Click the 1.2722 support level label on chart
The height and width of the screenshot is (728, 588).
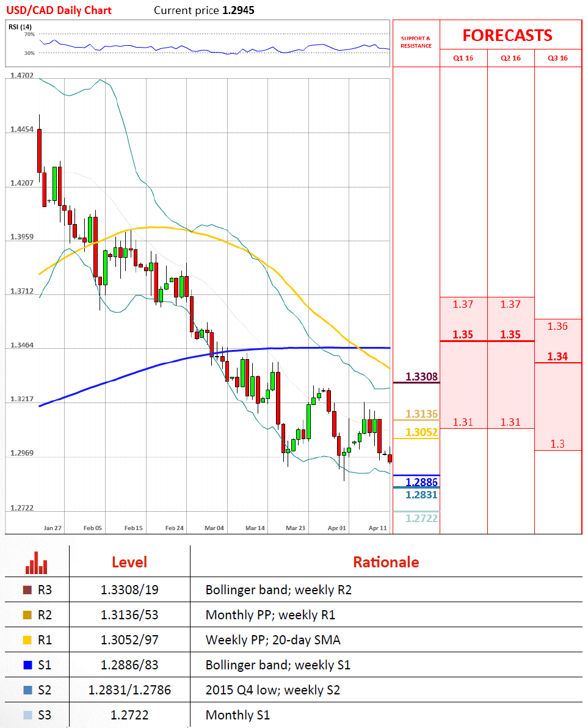[421, 519]
